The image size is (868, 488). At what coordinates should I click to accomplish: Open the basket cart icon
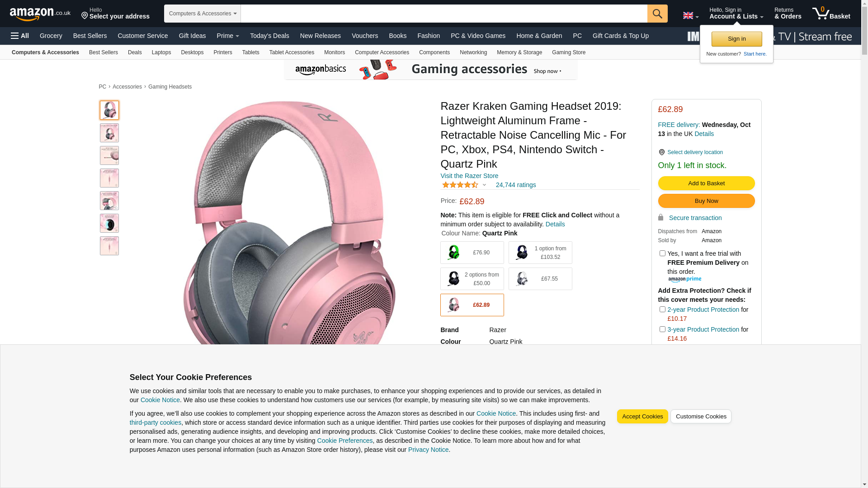(x=821, y=13)
